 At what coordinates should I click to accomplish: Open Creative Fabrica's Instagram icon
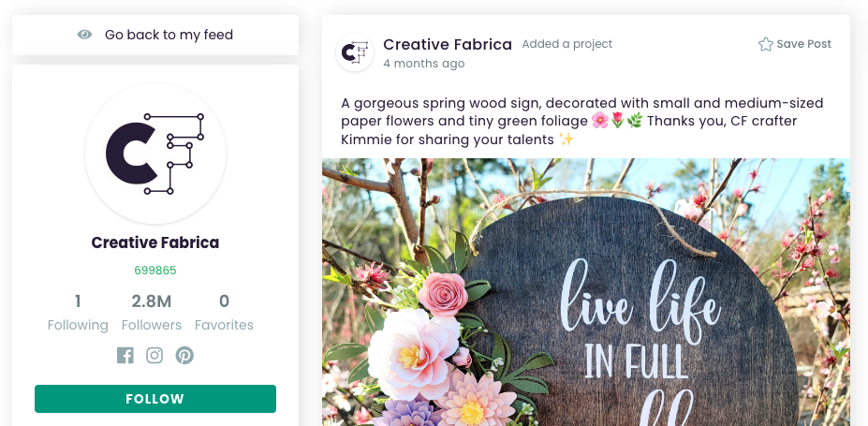coord(154,355)
